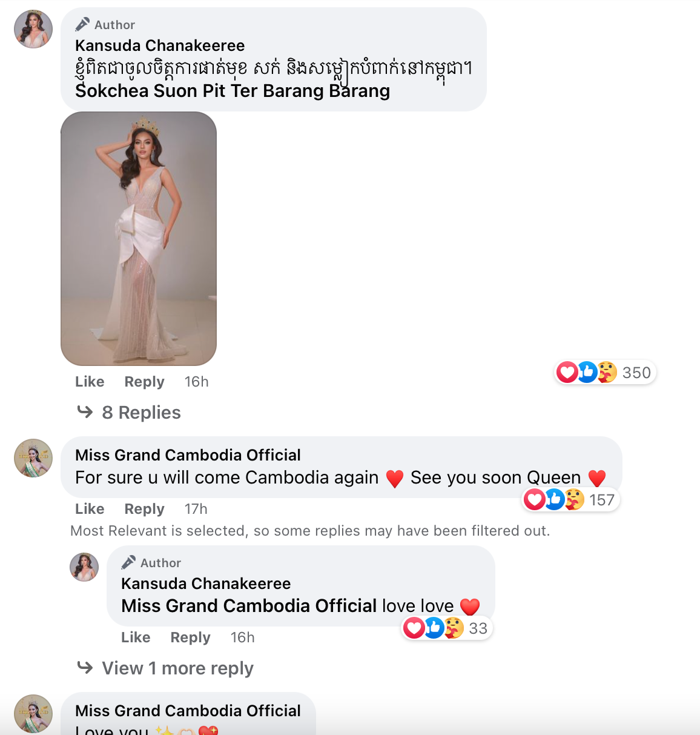Click the reaction emojis showing 157

(x=553, y=500)
